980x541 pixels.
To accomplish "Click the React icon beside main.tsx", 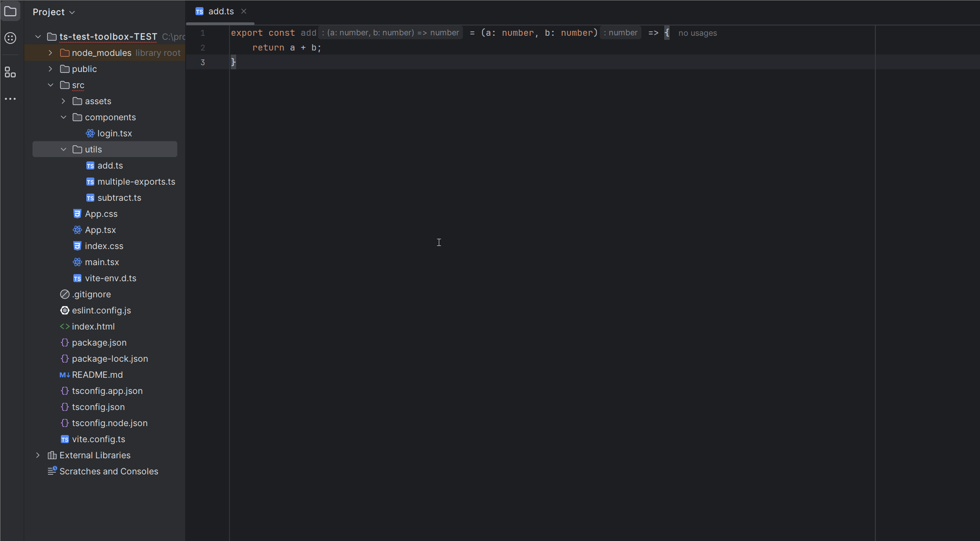I will tap(77, 262).
